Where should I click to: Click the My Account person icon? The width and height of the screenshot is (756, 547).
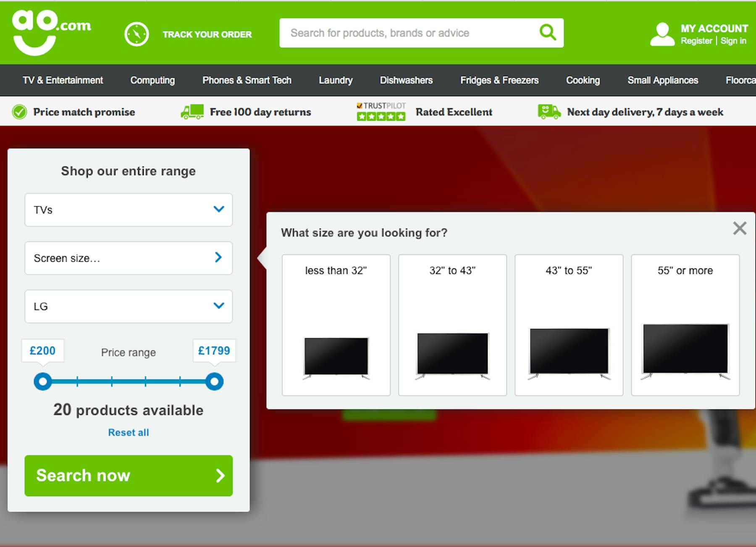point(662,34)
